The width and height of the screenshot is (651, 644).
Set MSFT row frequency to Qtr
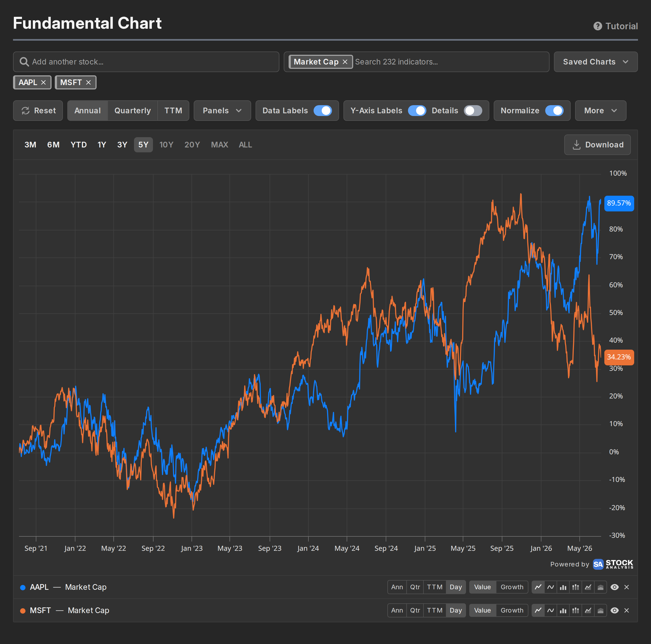[x=415, y=610]
